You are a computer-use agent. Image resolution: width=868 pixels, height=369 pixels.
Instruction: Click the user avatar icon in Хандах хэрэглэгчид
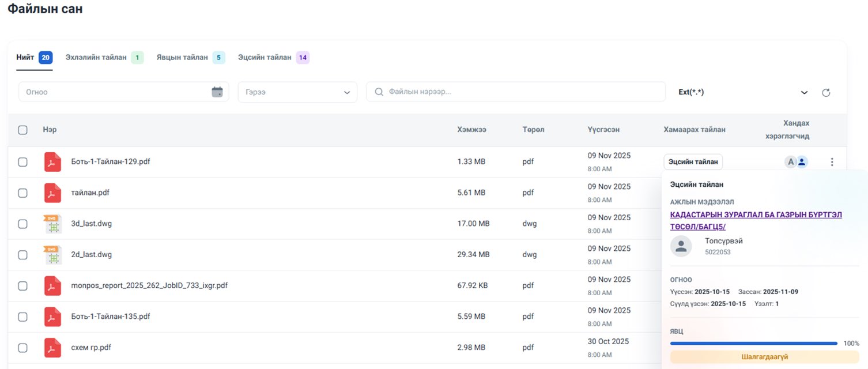802,162
